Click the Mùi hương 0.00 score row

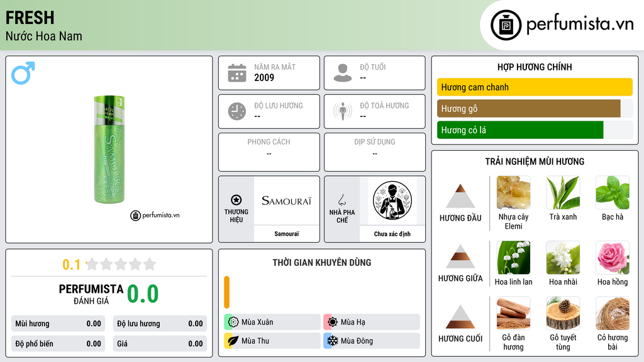click(x=58, y=324)
